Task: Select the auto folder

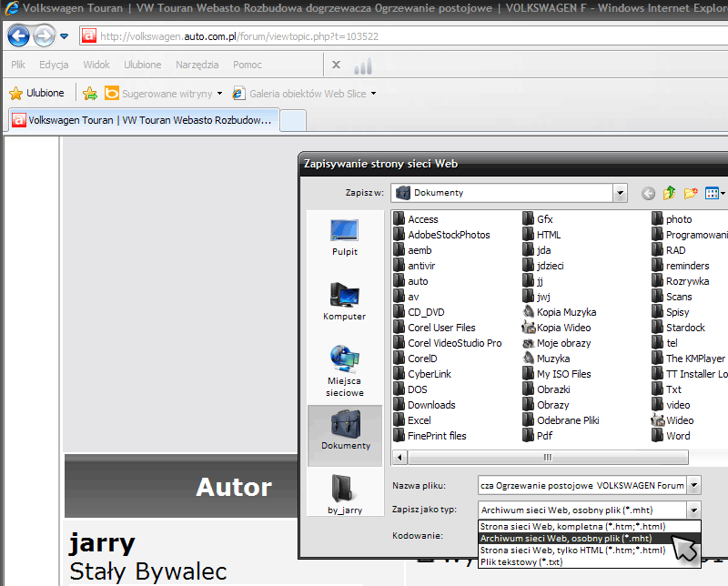Action: (x=411, y=281)
